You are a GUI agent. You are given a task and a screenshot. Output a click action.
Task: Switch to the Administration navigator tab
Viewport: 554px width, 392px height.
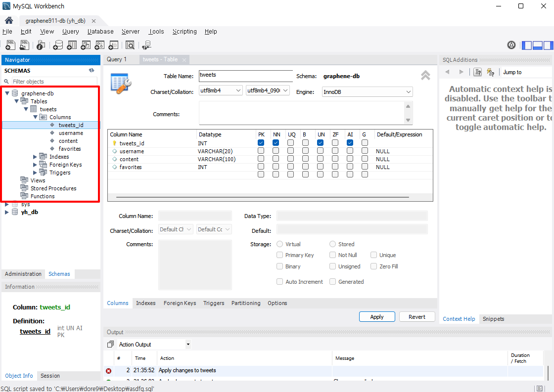click(x=23, y=274)
